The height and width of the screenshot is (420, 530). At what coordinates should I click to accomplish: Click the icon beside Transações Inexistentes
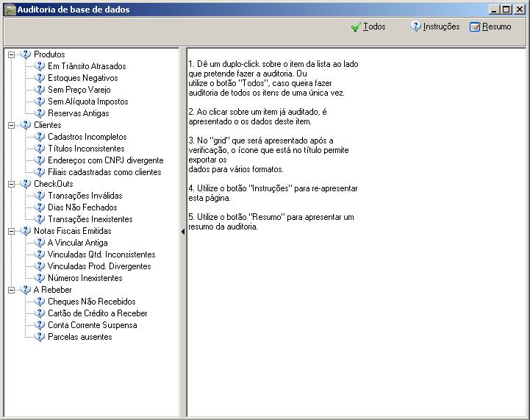pos(39,219)
